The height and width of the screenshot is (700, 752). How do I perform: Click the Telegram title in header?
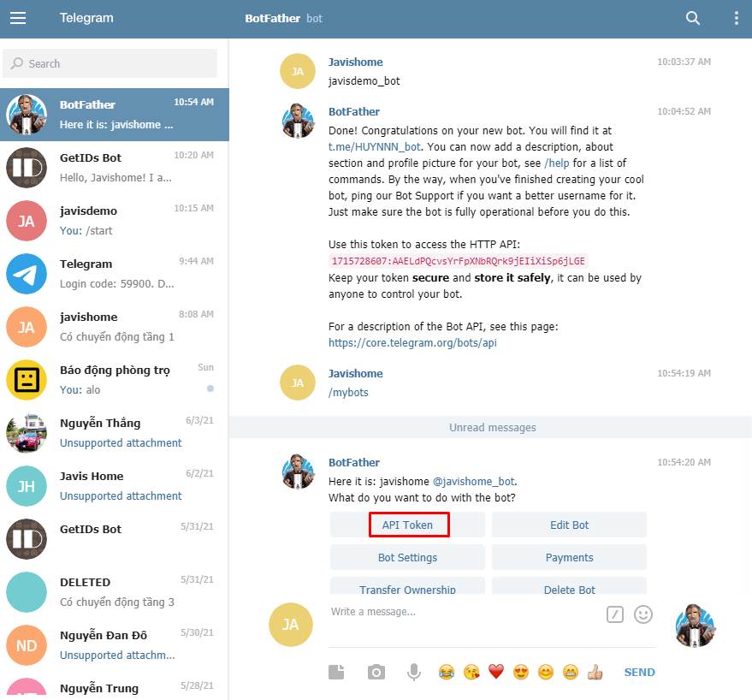pyautogui.click(x=86, y=18)
